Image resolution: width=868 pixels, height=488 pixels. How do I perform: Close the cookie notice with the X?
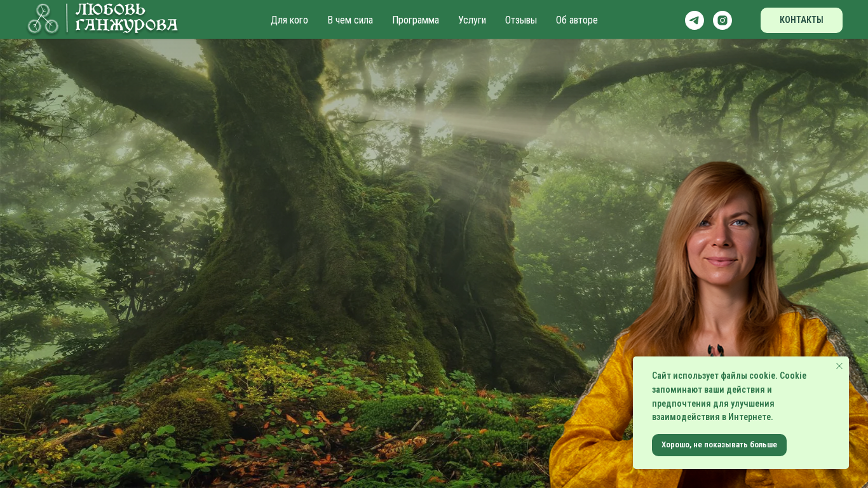(x=839, y=366)
